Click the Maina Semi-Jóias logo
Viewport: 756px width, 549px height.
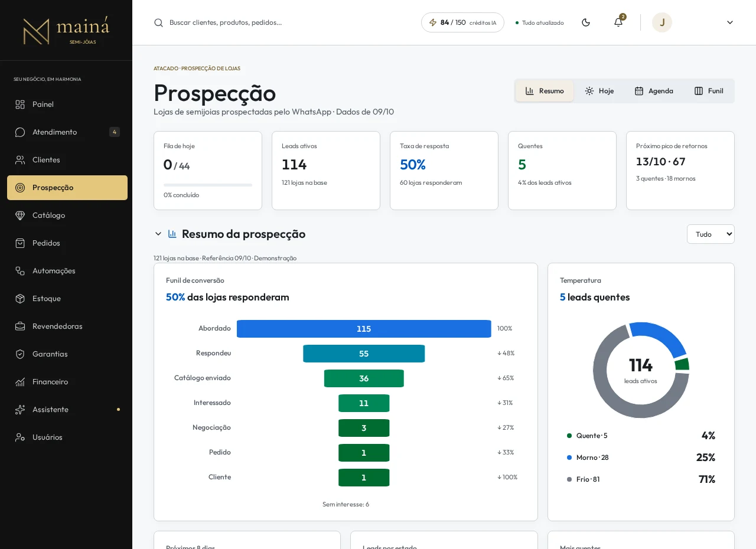coord(66,30)
